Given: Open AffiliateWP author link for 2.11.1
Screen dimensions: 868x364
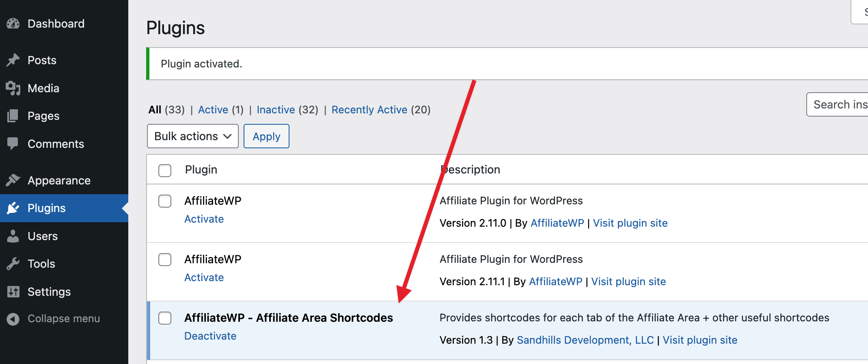Looking at the screenshot, I should pyautogui.click(x=556, y=282).
